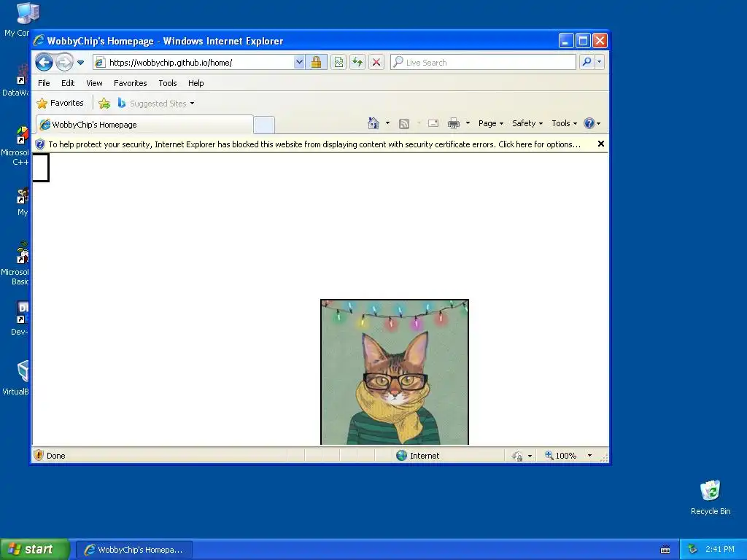Click the RSS feeds icon
This screenshot has height=560, width=747.
pos(404,124)
